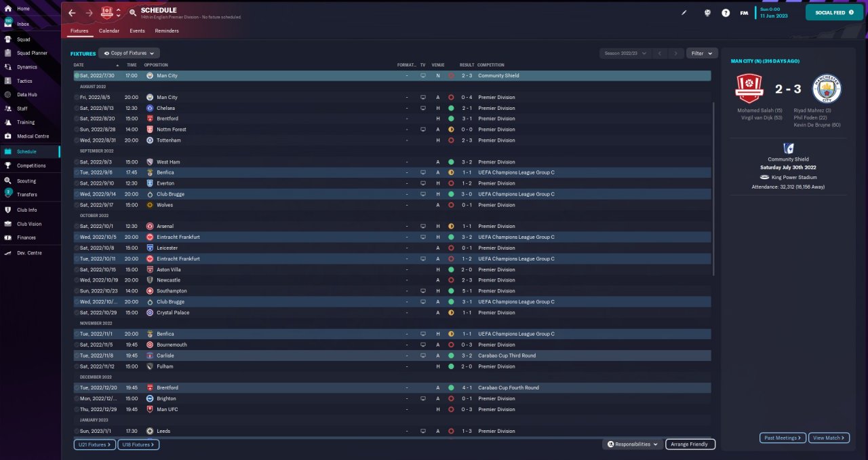Go back with the left arrow
868x460 pixels.
tap(72, 13)
